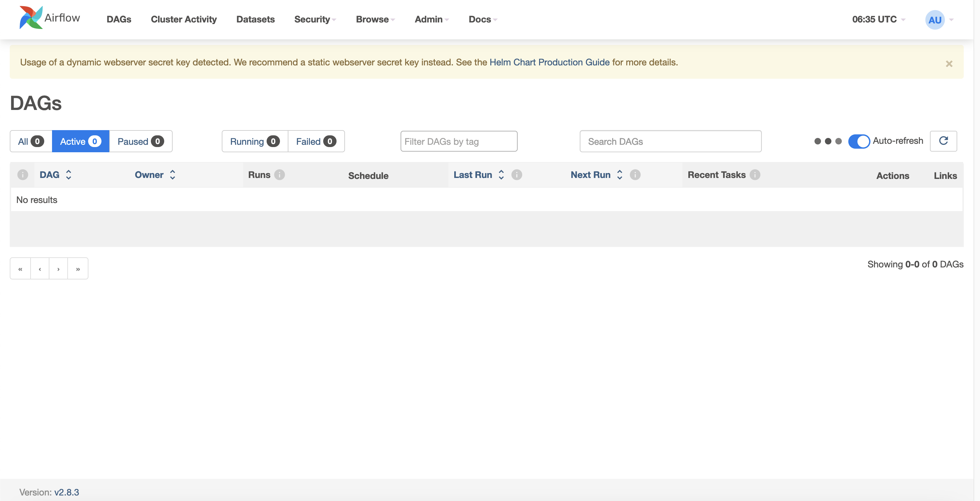Image resolution: width=980 pixels, height=501 pixels.
Task: Show only Paused DAGs
Action: [140, 142]
